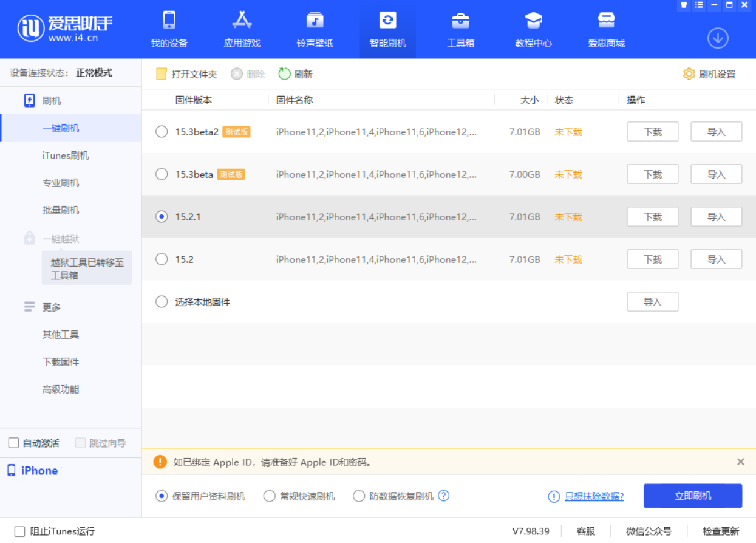Import firmware for the 15.3beta row
Image resolution: width=756 pixels, height=543 pixels.
[717, 174]
